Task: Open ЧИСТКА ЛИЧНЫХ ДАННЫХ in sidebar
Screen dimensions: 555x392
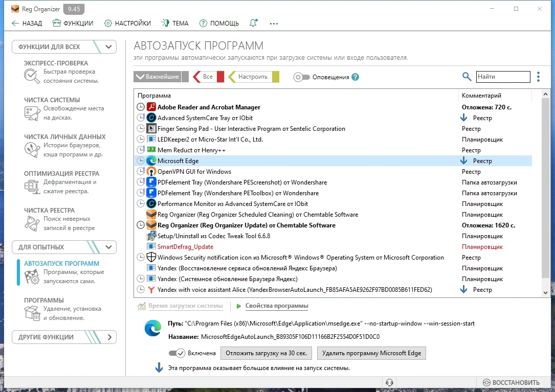Action: 64,146
